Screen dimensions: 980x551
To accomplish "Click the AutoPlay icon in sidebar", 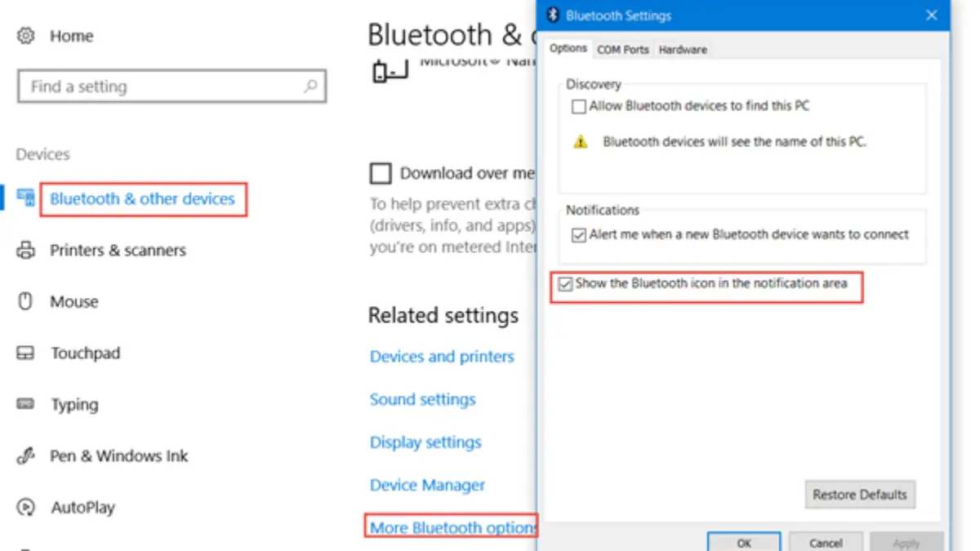I will tap(26, 507).
